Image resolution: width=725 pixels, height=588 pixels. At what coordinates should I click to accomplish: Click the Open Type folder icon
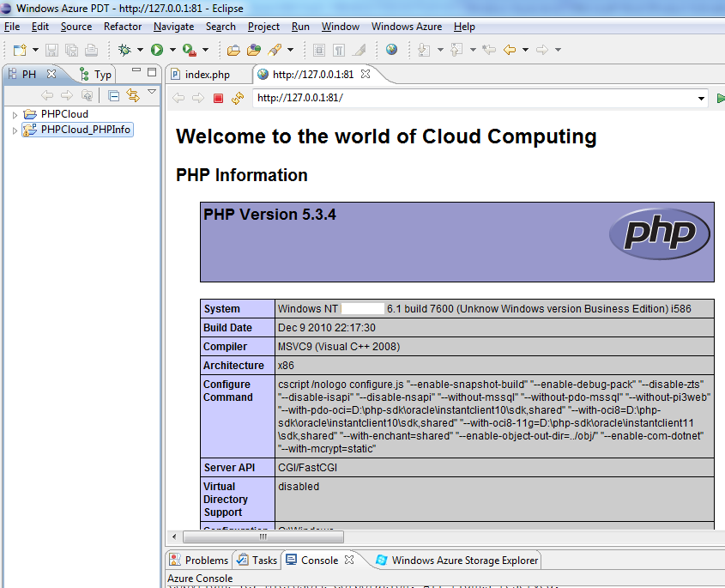[233, 50]
